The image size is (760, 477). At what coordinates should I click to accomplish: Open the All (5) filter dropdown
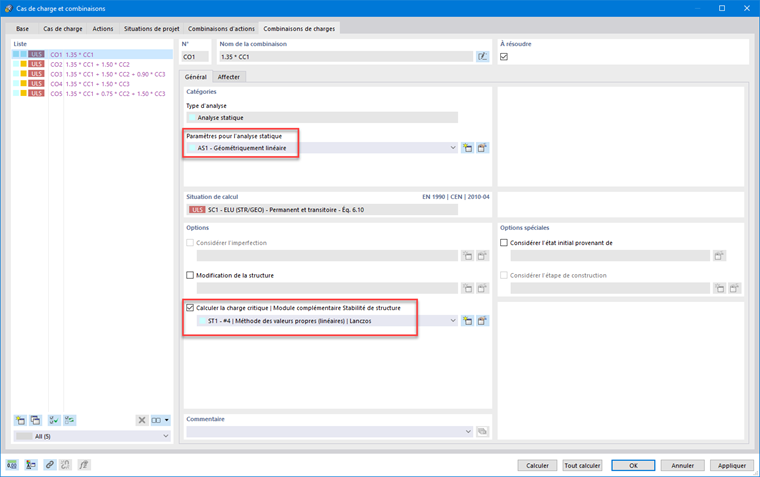tap(165, 436)
